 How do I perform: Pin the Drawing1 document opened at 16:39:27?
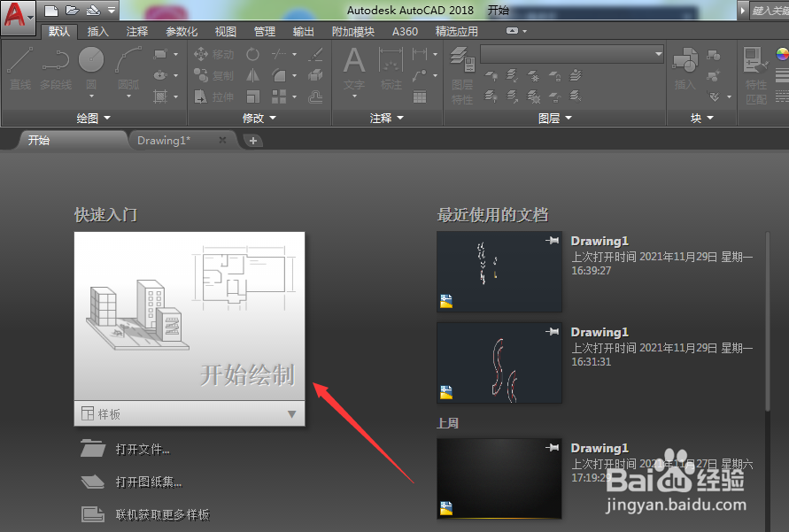[552, 241]
